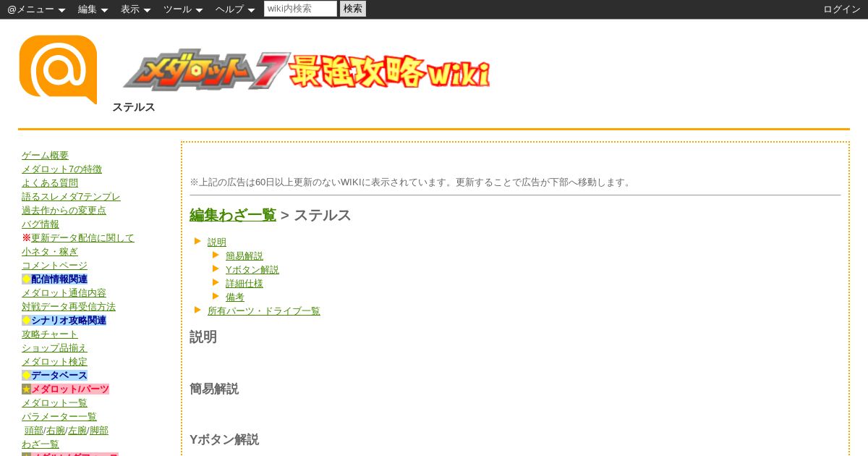Open メダロット通信内容 link
868x456 pixels.
(x=64, y=293)
